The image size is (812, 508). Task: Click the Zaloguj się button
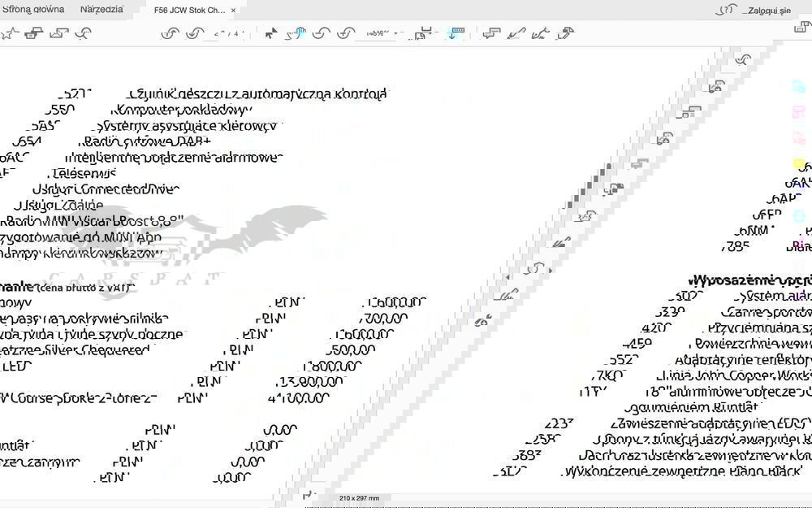pos(769,10)
